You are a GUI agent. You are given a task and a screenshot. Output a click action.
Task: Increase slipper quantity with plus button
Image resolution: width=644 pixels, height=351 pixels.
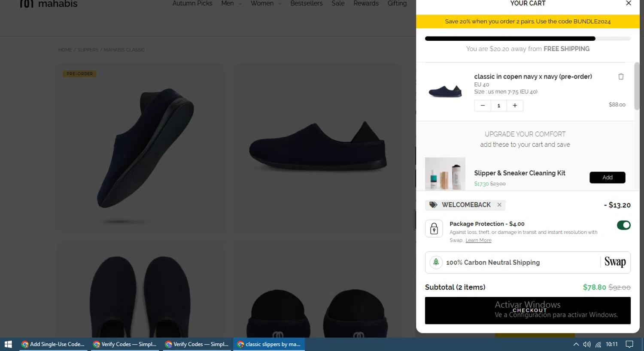(x=515, y=106)
